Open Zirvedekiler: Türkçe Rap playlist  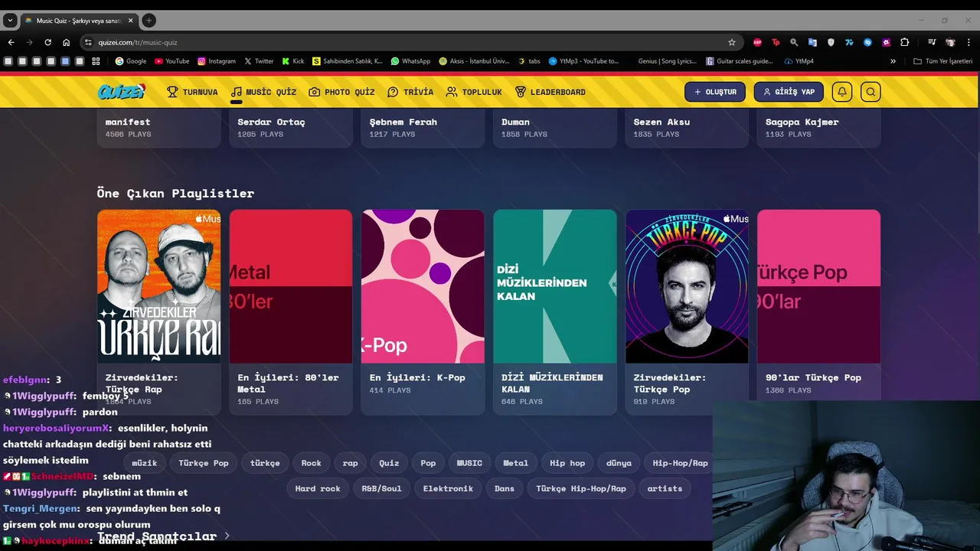(x=158, y=311)
